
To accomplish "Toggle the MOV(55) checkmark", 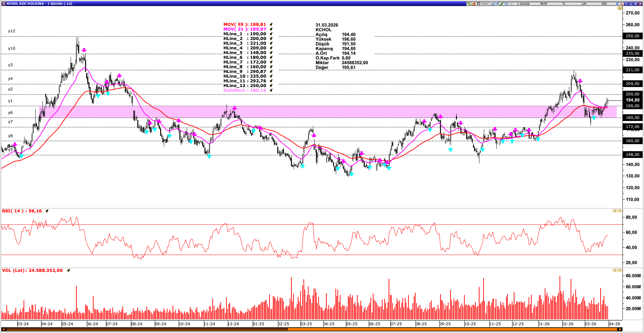I will [271, 25].
